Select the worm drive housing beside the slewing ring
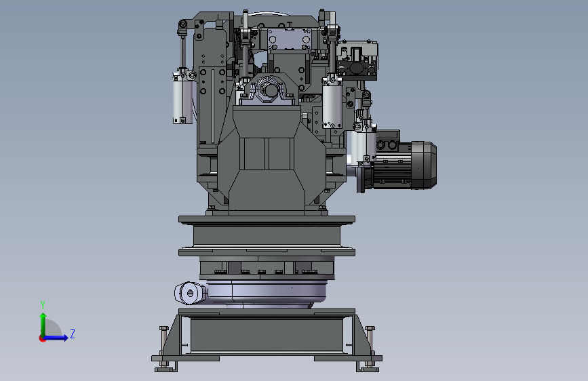 point(190,293)
